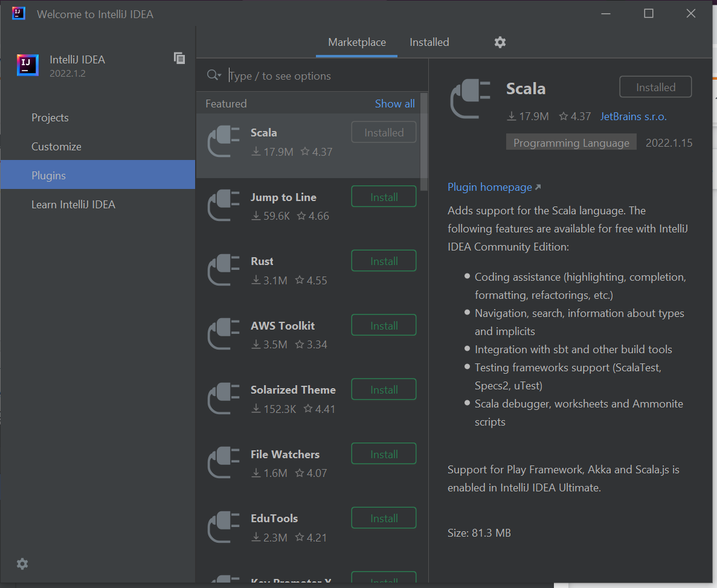This screenshot has height=588, width=717.
Task: Click download count 17.9M in Scala details
Action: [528, 117]
